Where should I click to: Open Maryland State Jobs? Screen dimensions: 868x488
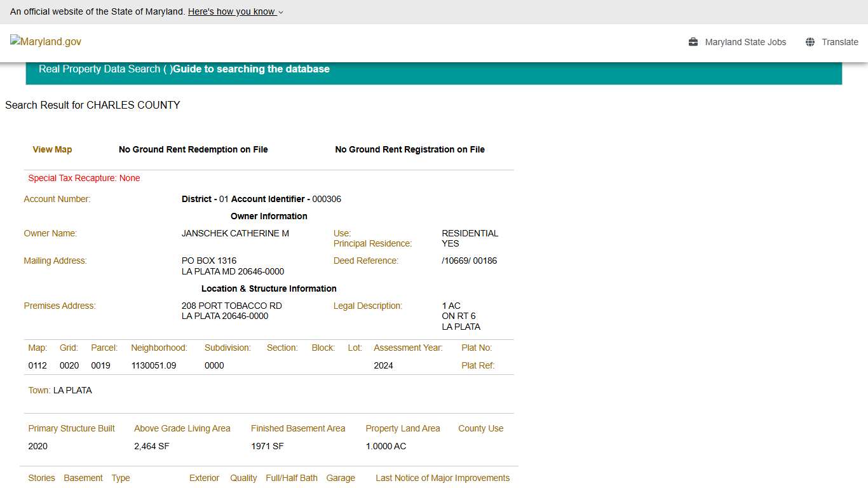coord(746,42)
